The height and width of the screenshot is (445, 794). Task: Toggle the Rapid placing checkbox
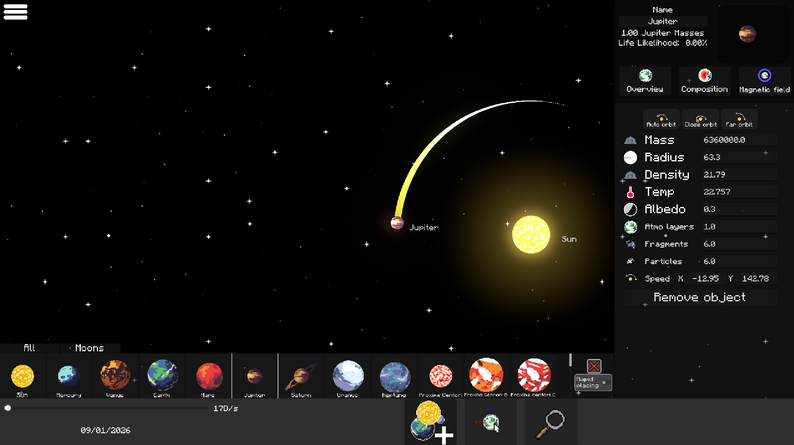(594, 366)
